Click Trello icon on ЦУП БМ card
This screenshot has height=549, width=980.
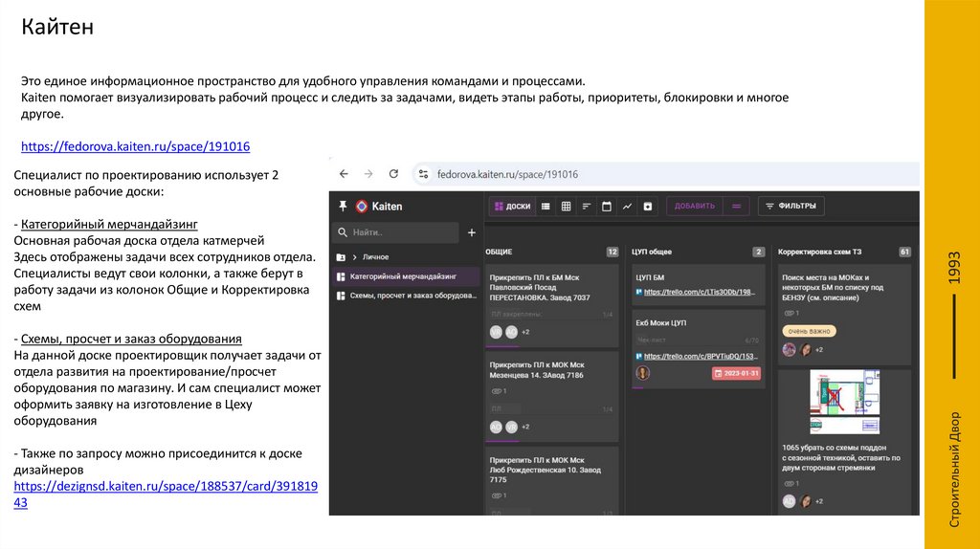click(638, 293)
